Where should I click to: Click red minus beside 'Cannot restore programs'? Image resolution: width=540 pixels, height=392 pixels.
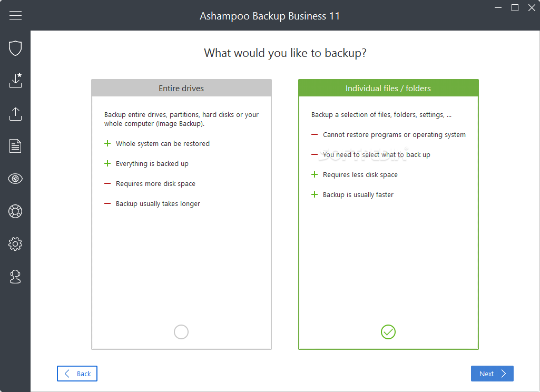315,135
